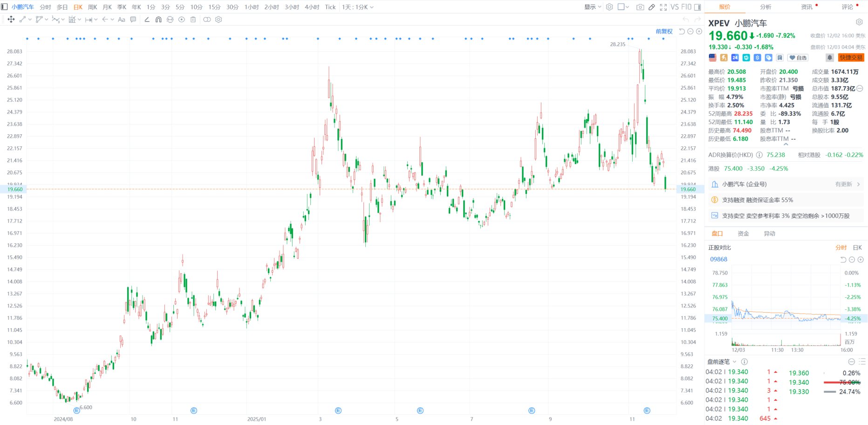Image resolution: width=868 pixels, height=425 pixels.
Task: Select the move crosshair drawing tool
Action: 11,20
